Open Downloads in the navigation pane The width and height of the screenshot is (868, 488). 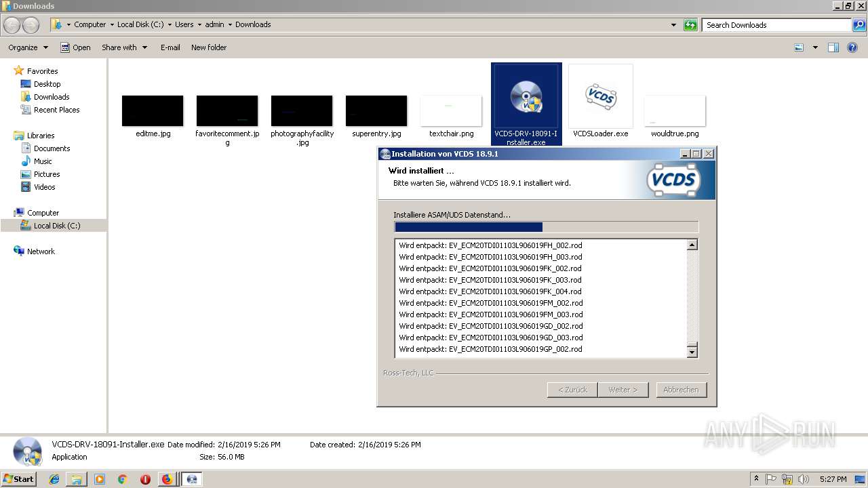tap(52, 97)
